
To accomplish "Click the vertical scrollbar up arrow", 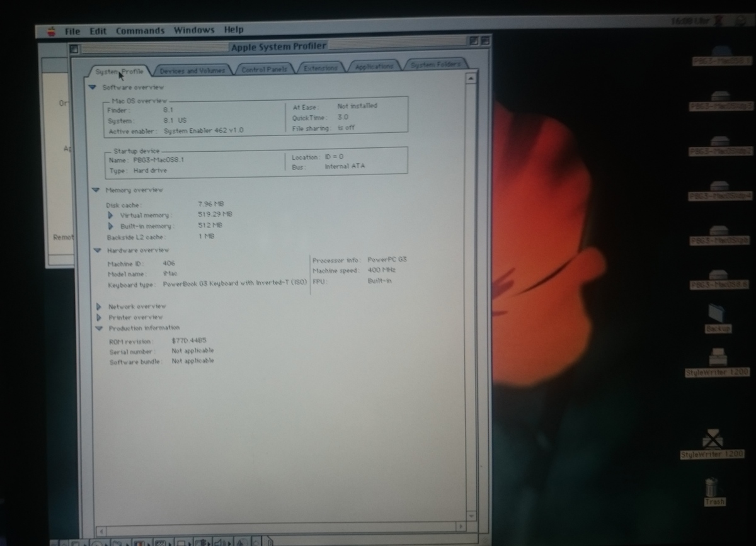I will (471, 78).
